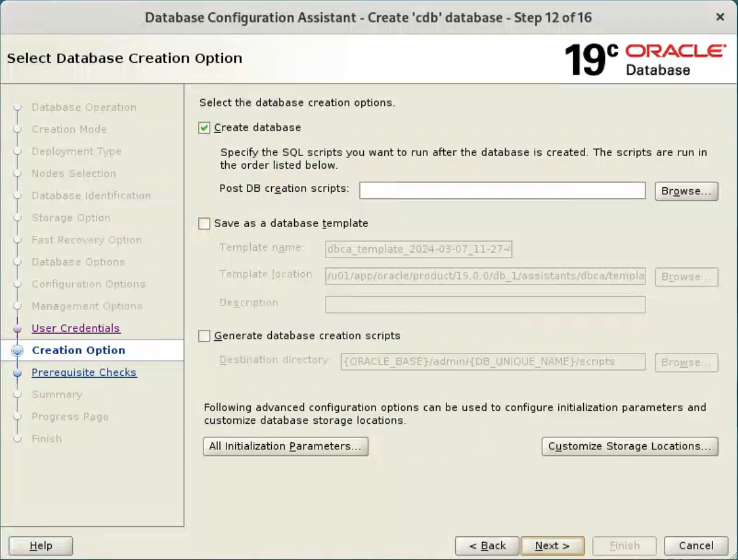Close the Database Configuration Assistant window
The width and height of the screenshot is (738, 560).
719,17
